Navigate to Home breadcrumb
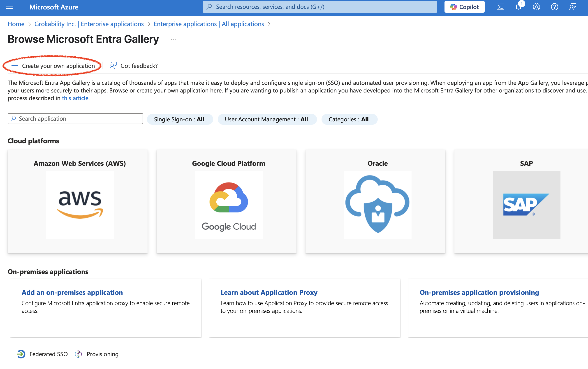 [x=16, y=24]
